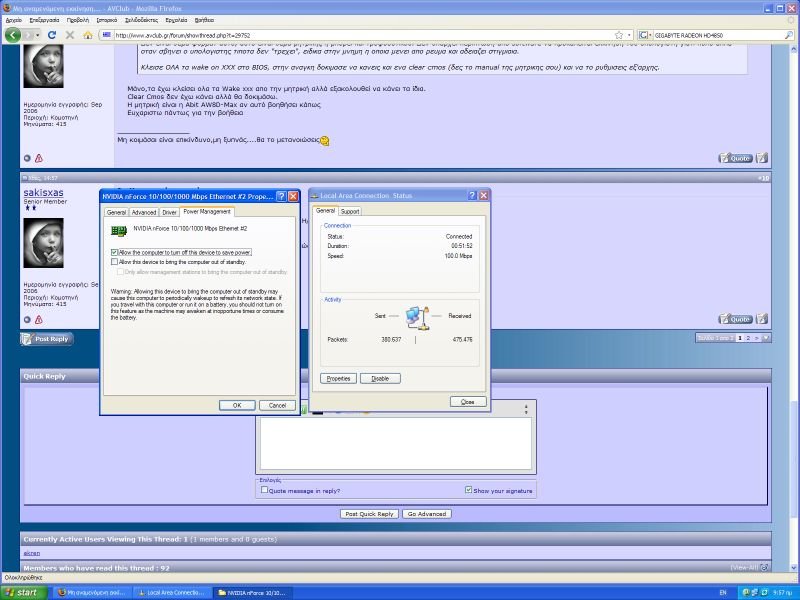Collapse the members who read thread section

click(x=765, y=568)
